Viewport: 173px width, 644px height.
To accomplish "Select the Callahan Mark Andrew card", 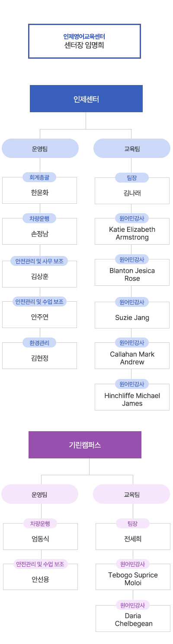I will tap(132, 356).
